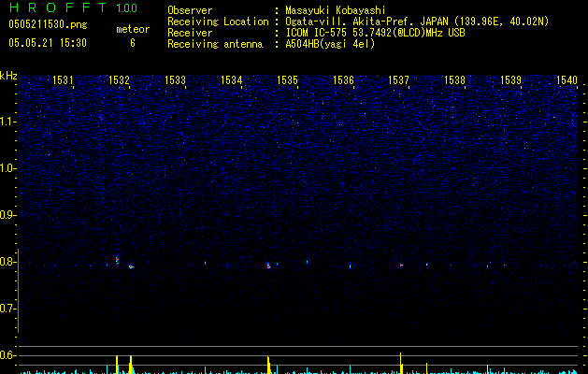Click the 0.9 kHz frequency label
Image resolution: width=588 pixels, height=374 pixels.
click(x=7, y=215)
